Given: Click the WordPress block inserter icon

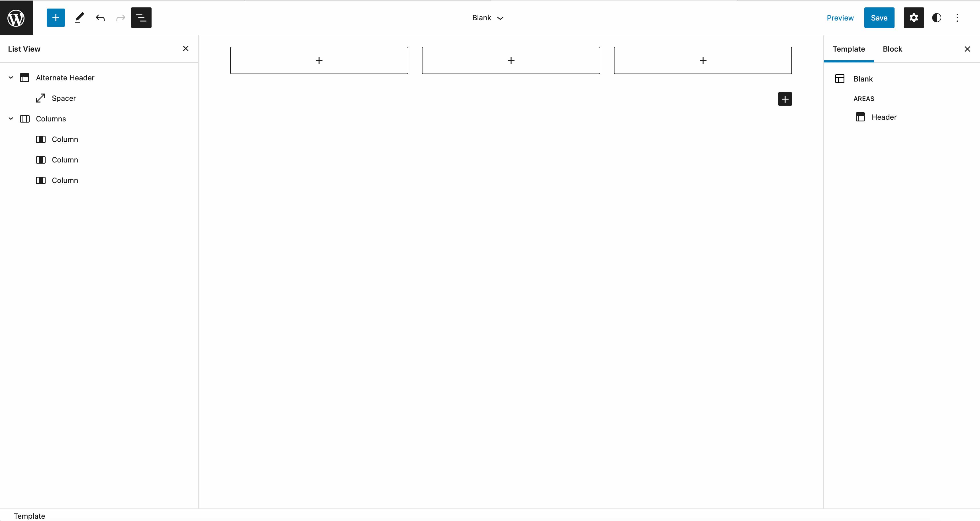Looking at the screenshot, I should [56, 17].
